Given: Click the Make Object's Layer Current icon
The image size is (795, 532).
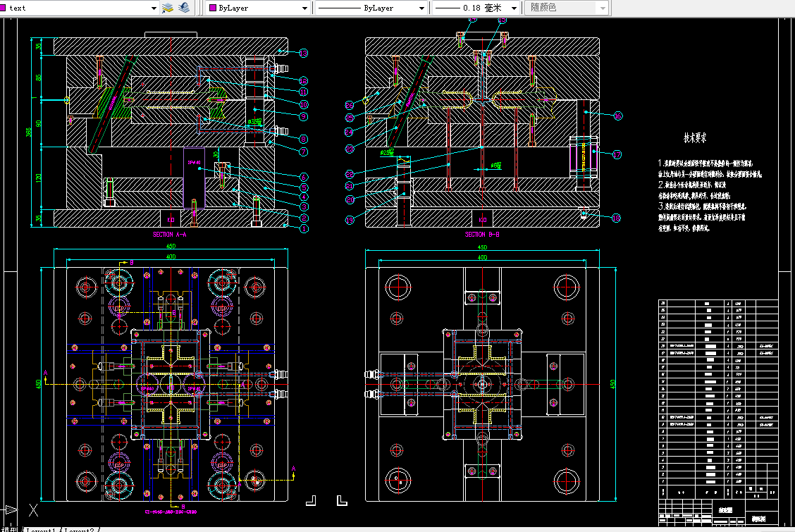Looking at the screenshot, I should pyautogui.click(x=167, y=8).
